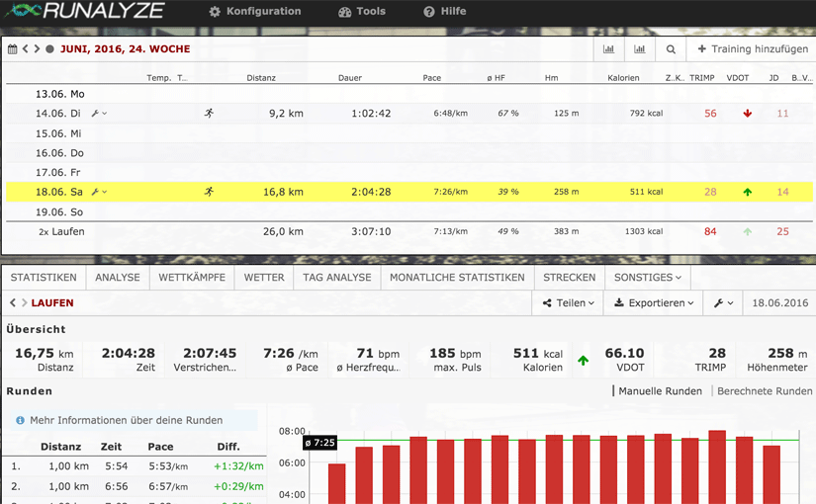Screen dimensions: 816x504
Task: Click the current week dot icon
Action: pos(50,48)
